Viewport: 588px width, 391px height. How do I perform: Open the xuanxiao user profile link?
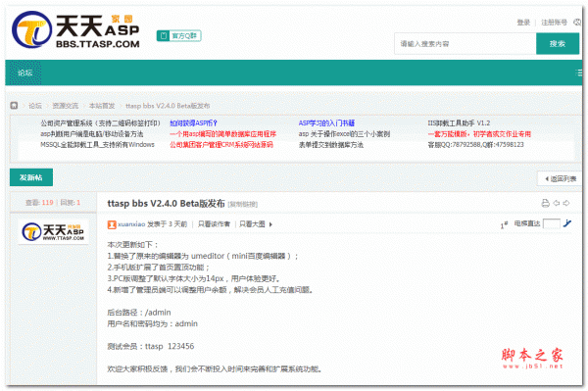[x=131, y=224]
